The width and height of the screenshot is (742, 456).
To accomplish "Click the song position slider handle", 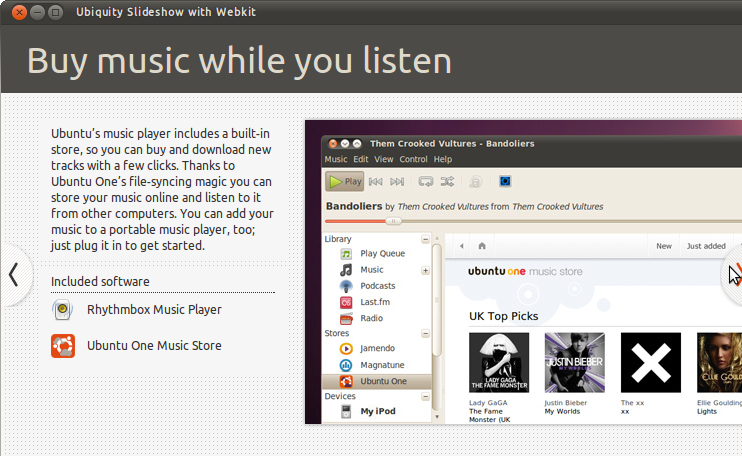I will [393, 221].
